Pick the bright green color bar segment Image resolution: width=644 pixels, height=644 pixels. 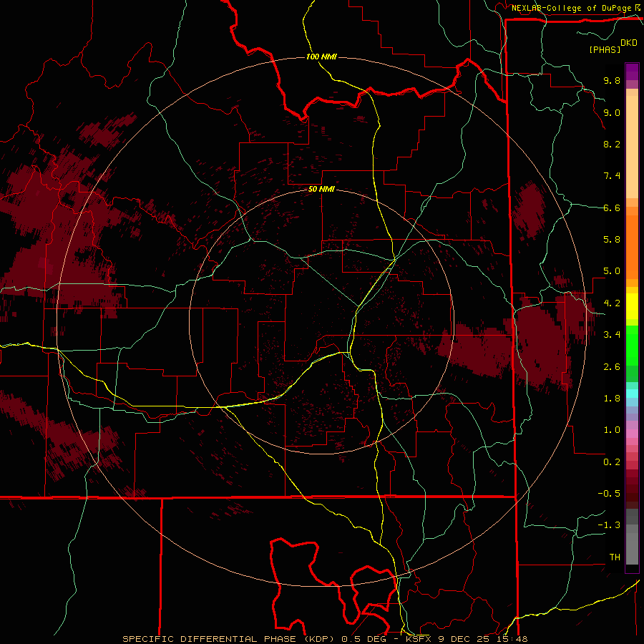pyautogui.click(x=632, y=346)
